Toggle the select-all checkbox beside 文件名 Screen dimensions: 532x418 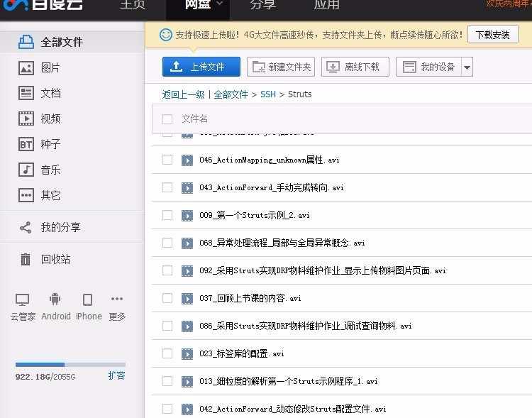coord(167,119)
